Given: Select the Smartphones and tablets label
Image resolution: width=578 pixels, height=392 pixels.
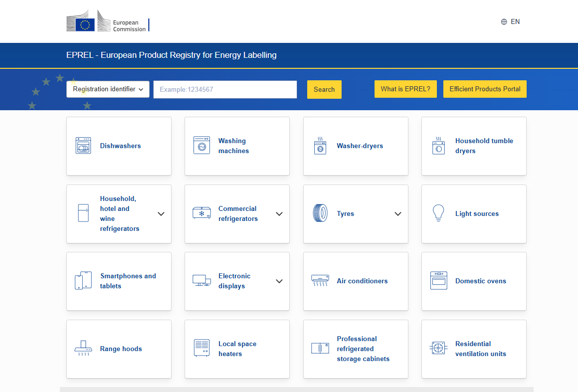Looking at the screenshot, I should 128,281.
